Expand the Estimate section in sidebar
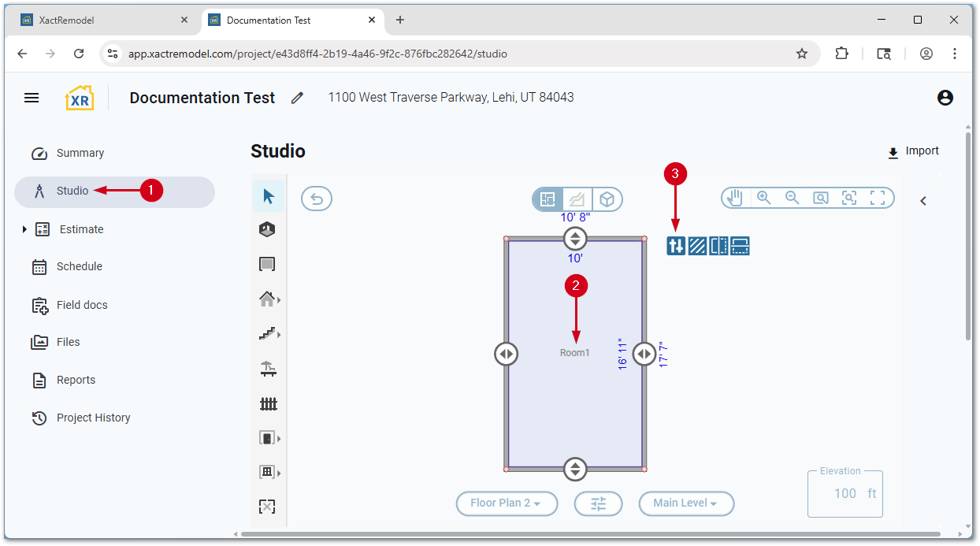The image size is (980, 546). [x=24, y=229]
